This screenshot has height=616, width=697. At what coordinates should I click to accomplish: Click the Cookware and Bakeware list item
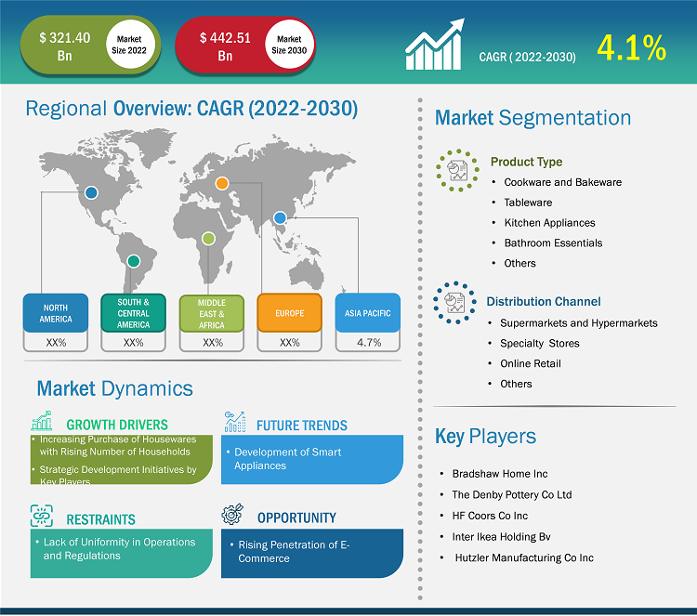coord(562,182)
